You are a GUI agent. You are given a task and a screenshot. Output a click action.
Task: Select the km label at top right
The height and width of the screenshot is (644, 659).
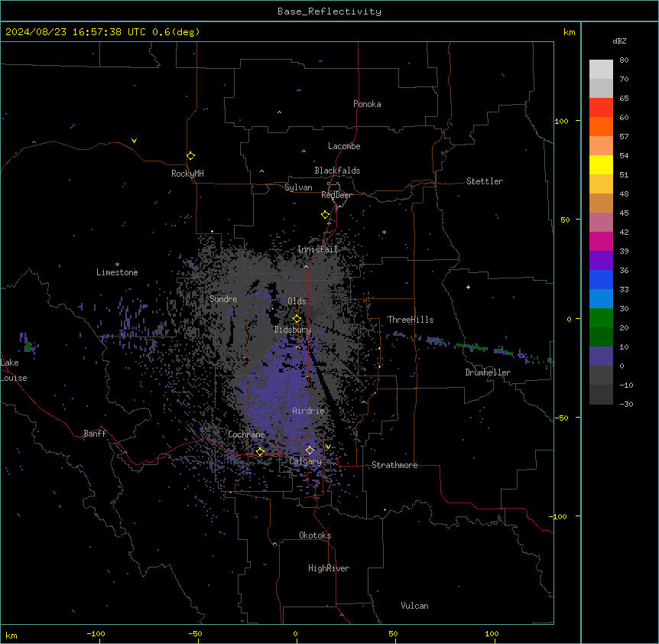[x=569, y=32]
